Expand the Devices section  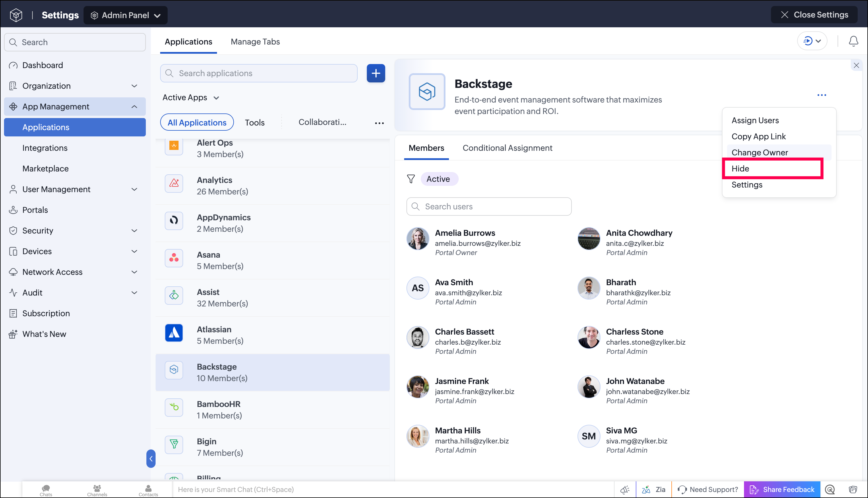point(134,251)
